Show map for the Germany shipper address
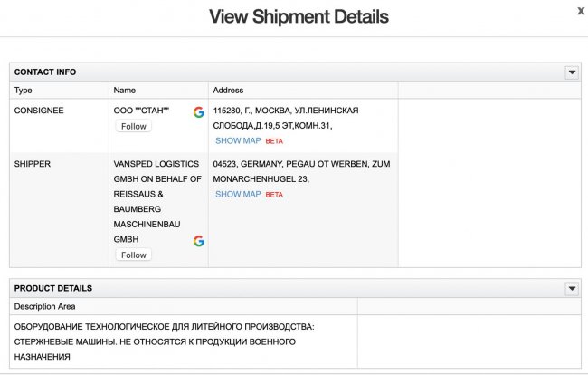 (238, 194)
